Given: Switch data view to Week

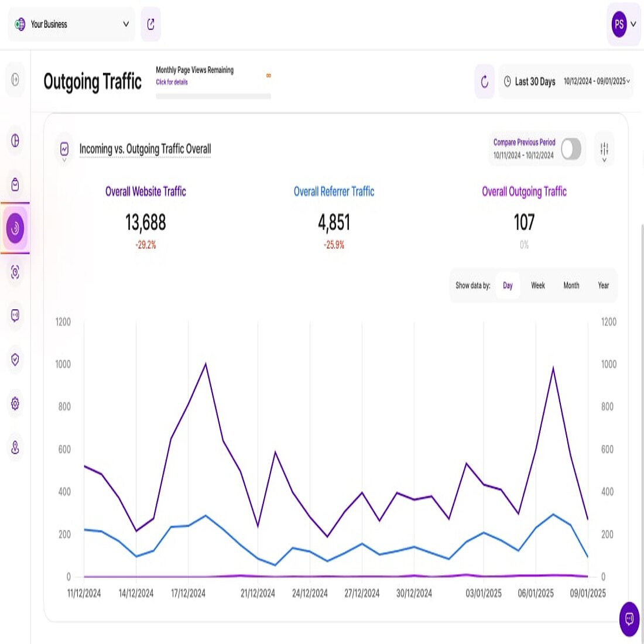Looking at the screenshot, I should coord(537,286).
